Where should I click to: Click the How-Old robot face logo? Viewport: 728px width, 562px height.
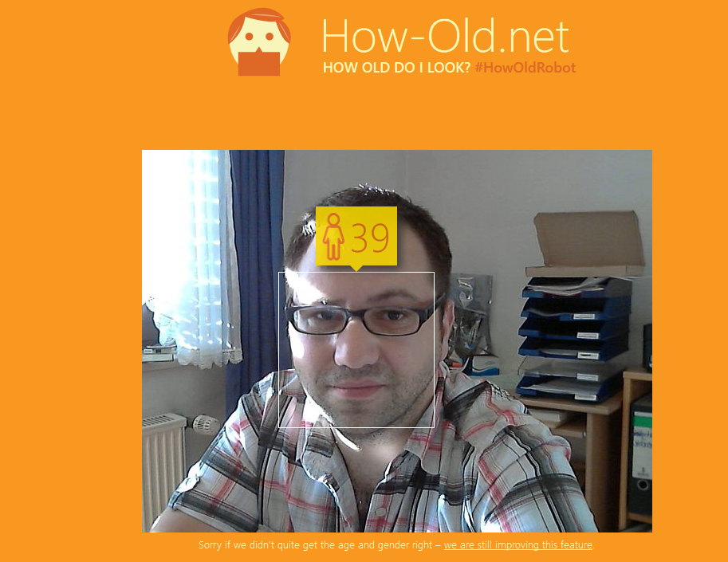259,41
